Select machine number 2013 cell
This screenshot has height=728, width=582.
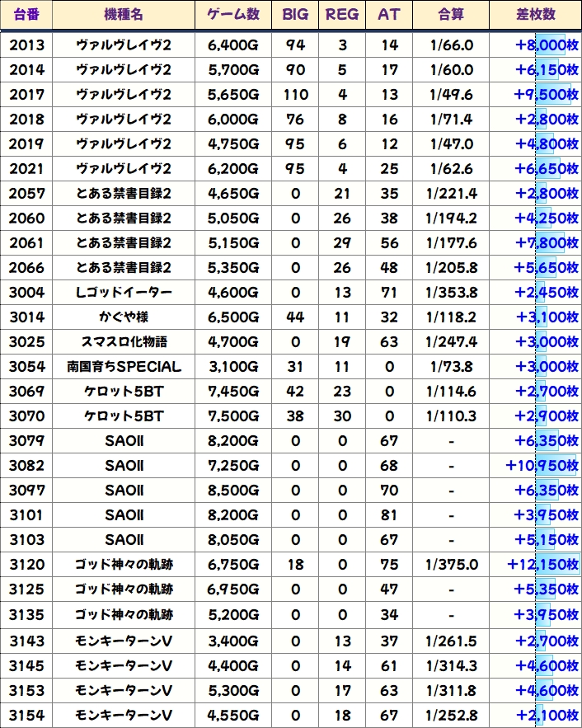pyautogui.click(x=26, y=45)
